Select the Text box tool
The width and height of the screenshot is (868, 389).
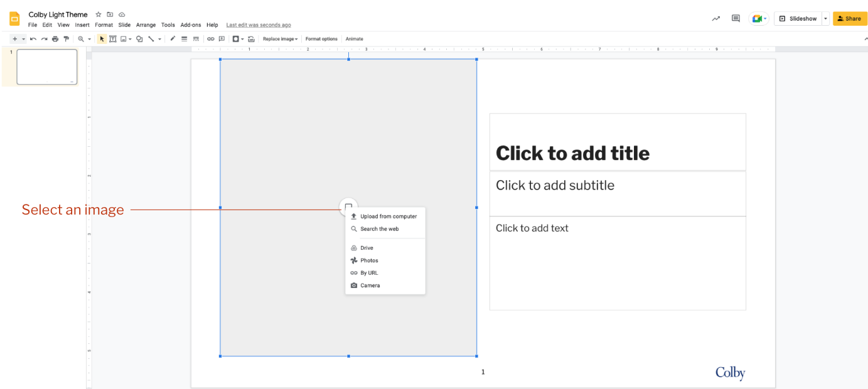(113, 39)
